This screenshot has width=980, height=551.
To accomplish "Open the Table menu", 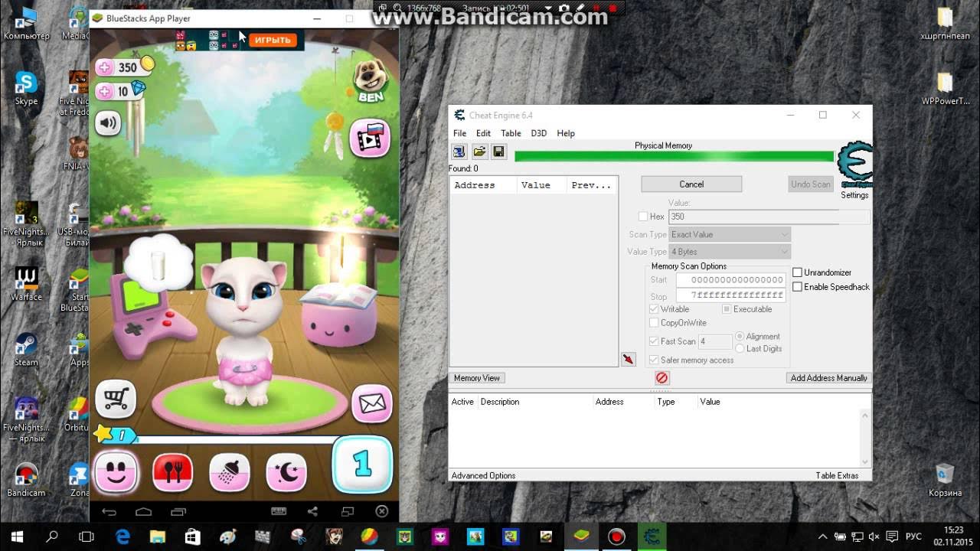I will 511,133.
